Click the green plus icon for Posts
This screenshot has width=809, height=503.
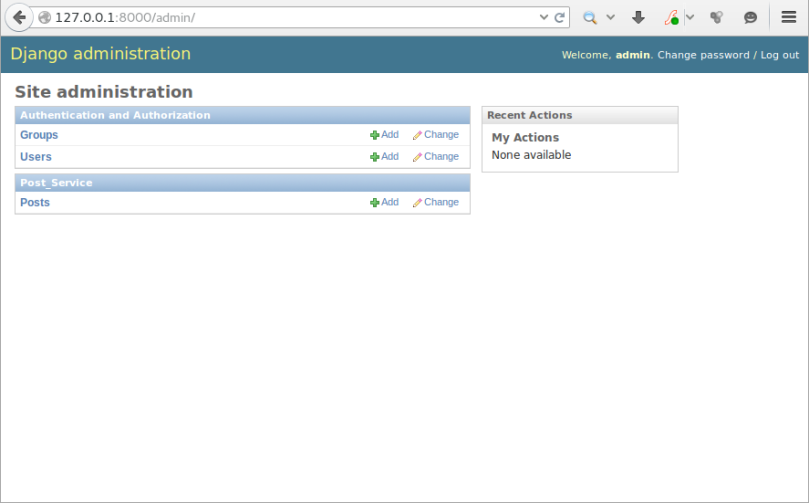(375, 203)
